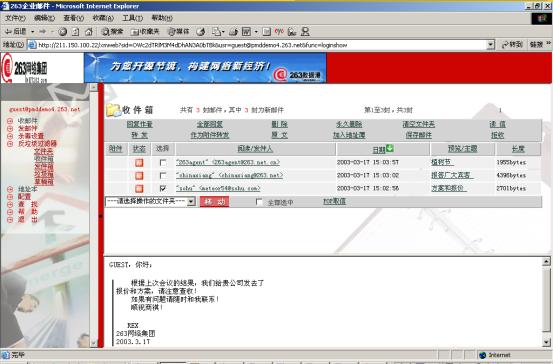The height and width of the screenshot is (364, 553).
Task: Click the 删除 (Delete) link in the action bar
Action: (279, 124)
